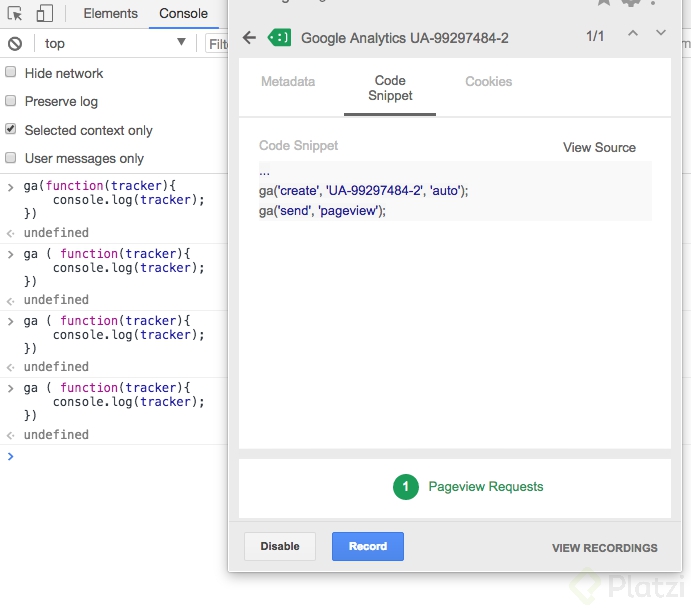Uncheck Selected context only

coord(11,130)
